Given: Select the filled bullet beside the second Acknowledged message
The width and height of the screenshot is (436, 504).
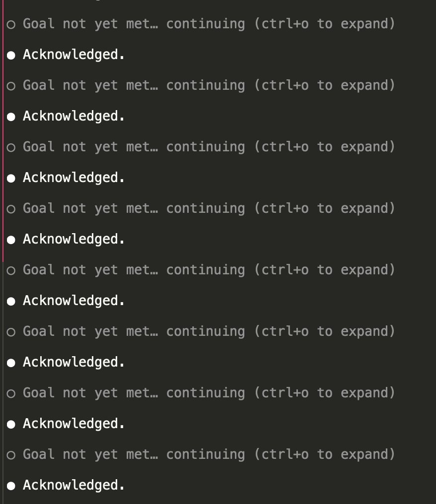Looking at the screenshot, I should (x=11, y=117).
